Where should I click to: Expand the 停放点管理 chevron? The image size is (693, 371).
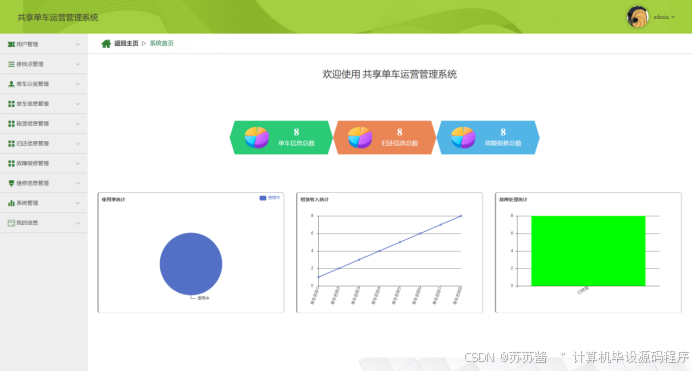click(x=77, y=64)
